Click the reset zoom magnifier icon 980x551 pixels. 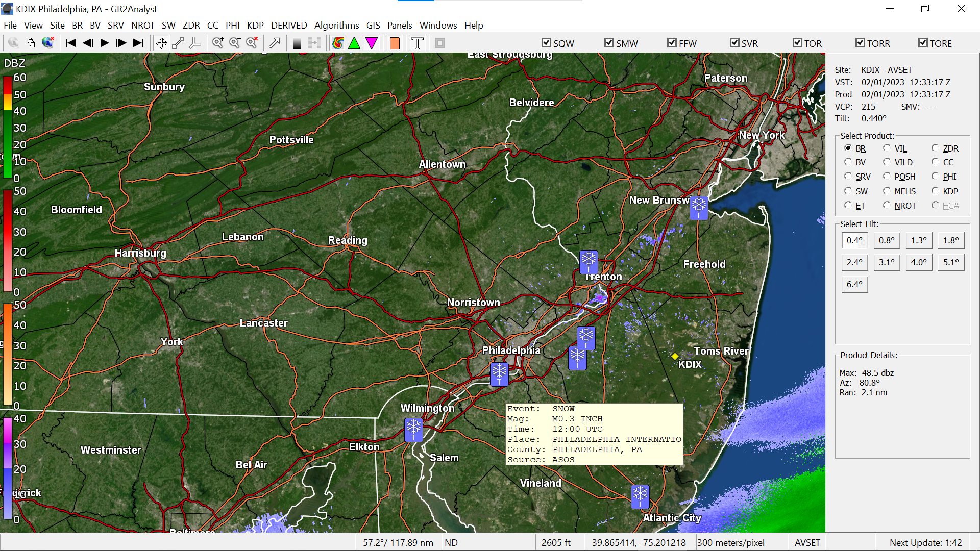[x=252, y=43]
